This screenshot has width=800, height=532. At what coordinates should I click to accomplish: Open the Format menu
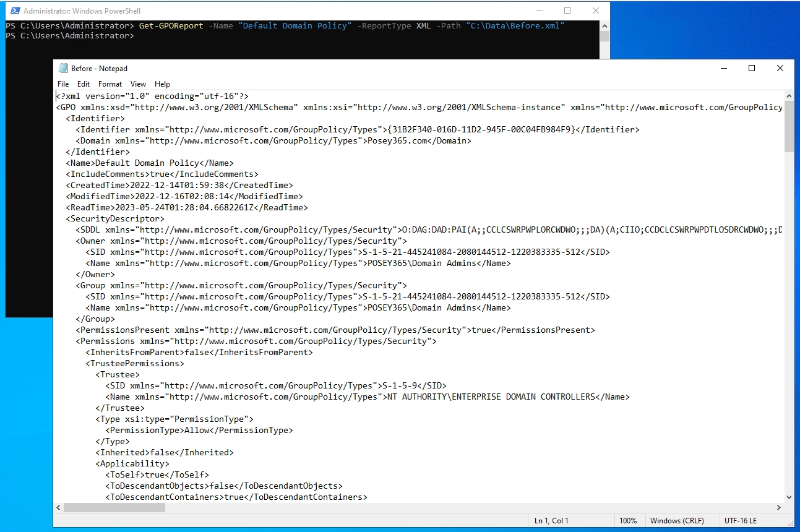(x=110, y=84)
